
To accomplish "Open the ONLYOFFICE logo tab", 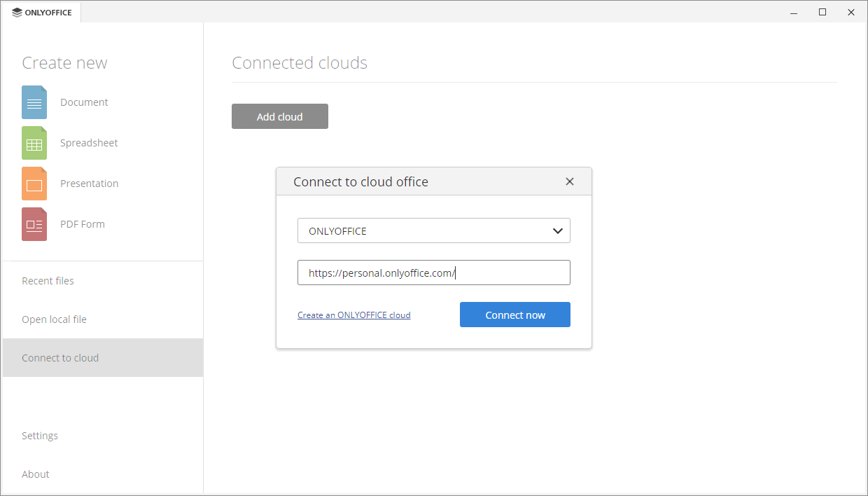I will (x=42, y=13).
